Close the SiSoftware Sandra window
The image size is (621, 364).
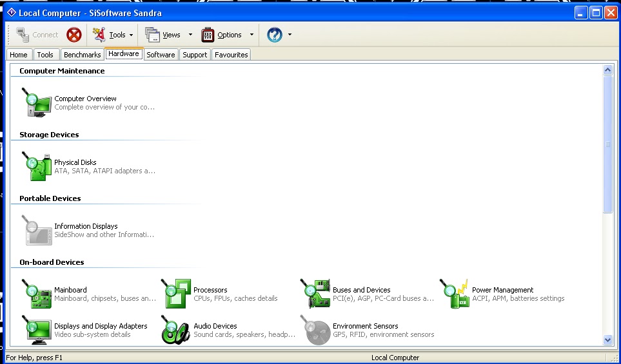(610, 13)
